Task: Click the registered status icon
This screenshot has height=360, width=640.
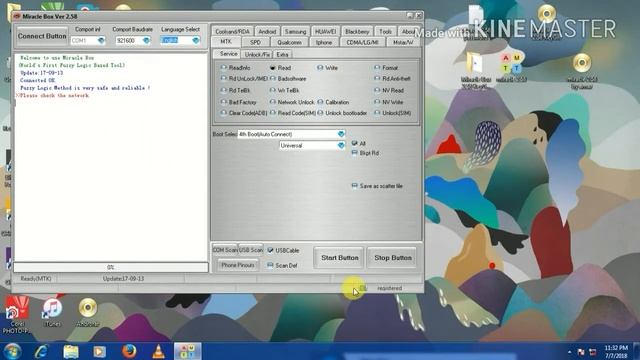Action: [x=363, y=288]
